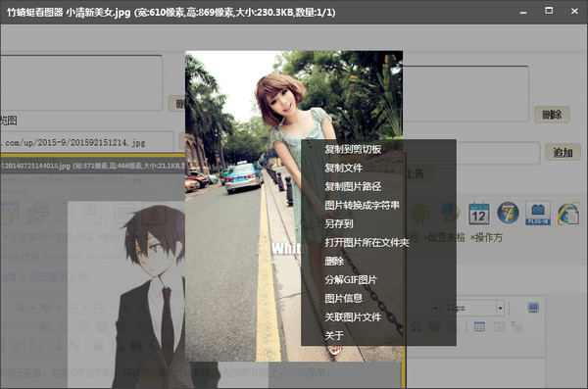Click the blue monitor icon in editor toolbar

pos(533,308)
